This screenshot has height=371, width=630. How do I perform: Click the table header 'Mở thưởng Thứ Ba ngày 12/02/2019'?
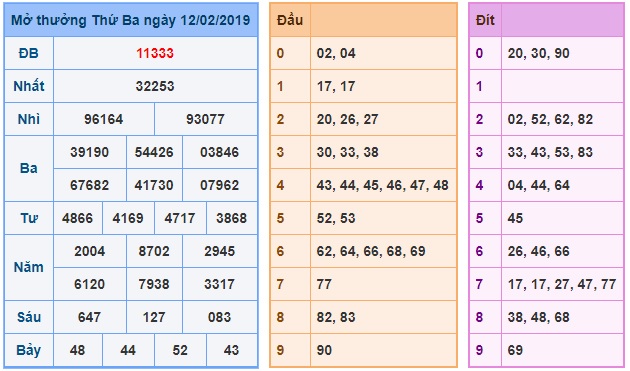[x=131, y=20]
